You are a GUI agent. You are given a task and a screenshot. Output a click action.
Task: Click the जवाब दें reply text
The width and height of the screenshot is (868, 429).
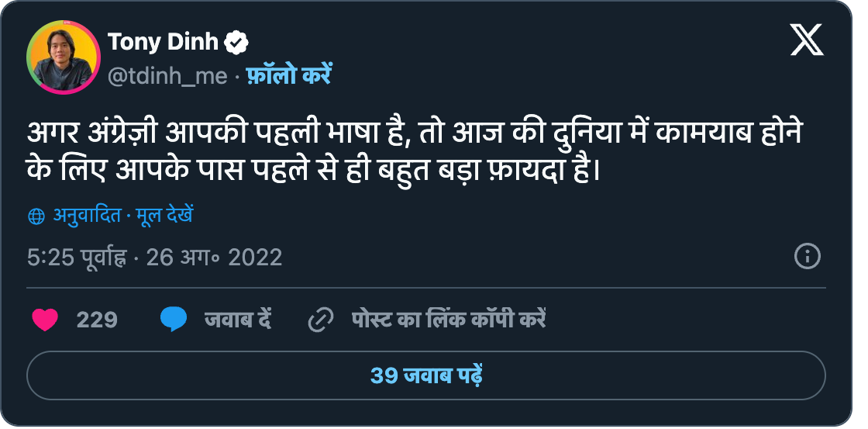[x=238, y=320]
